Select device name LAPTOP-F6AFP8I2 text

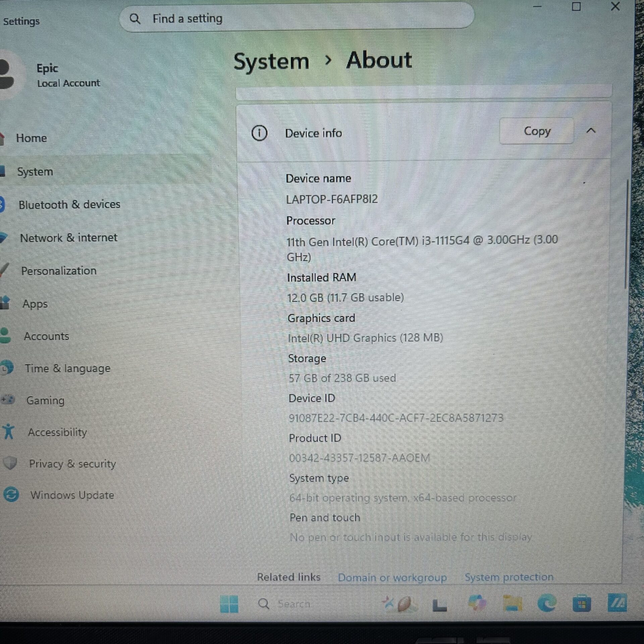[332, 199]
